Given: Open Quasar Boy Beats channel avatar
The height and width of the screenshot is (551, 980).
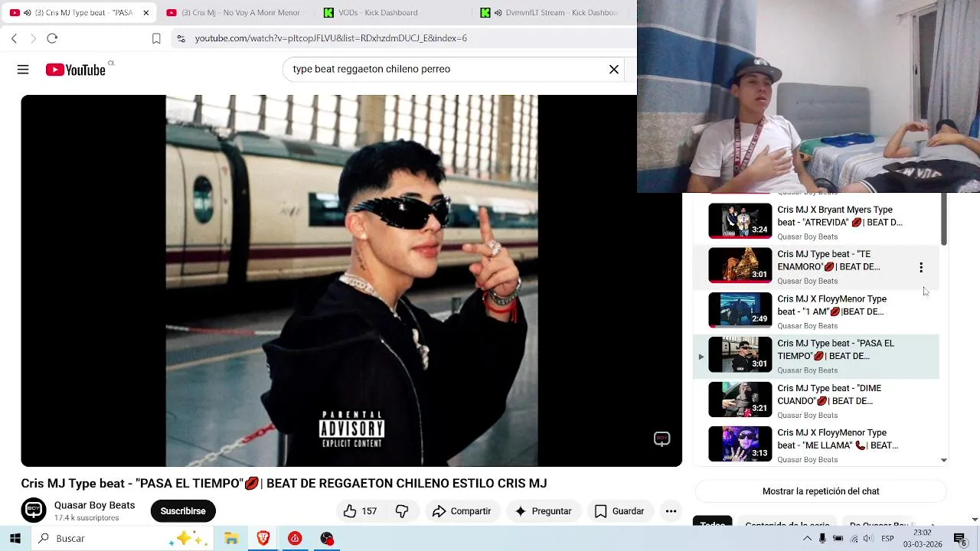Looking at the screenshot, I should [x=34, y=510].
